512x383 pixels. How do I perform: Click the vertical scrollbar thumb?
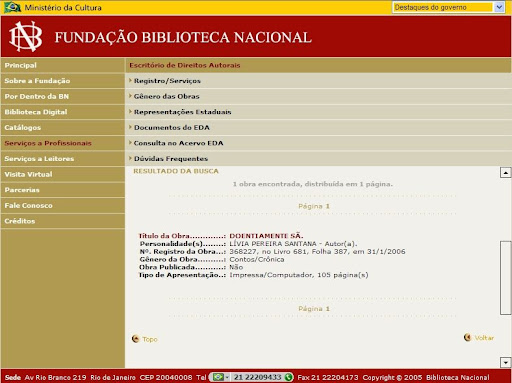click(x=506, y=278)
